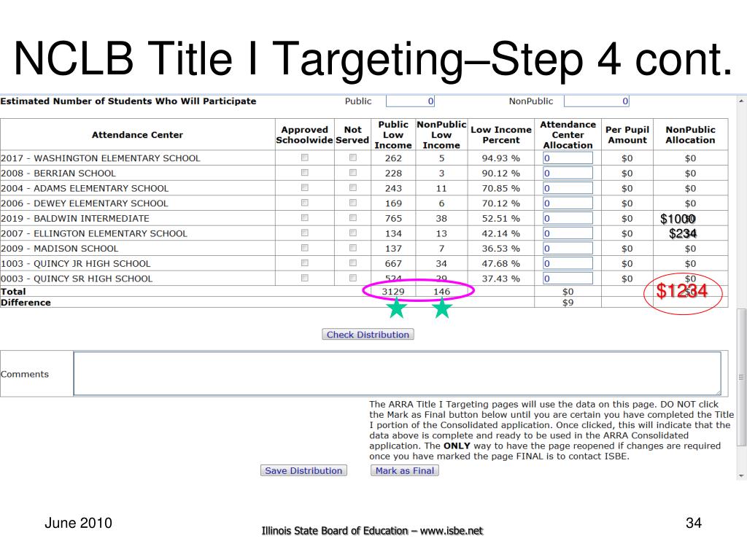Image resolution: width=747 pixels, height=560 pixels.
Task: Tick Not Served for Berrian School
Action: 353,173
